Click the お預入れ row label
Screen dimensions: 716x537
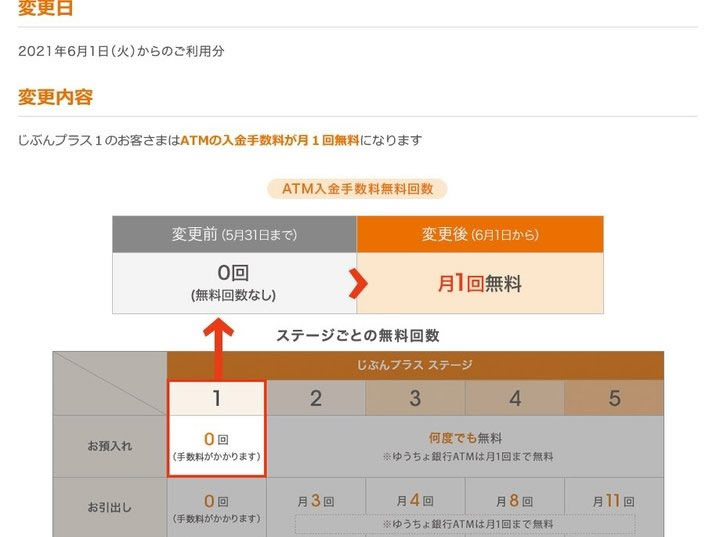[110, 446]
